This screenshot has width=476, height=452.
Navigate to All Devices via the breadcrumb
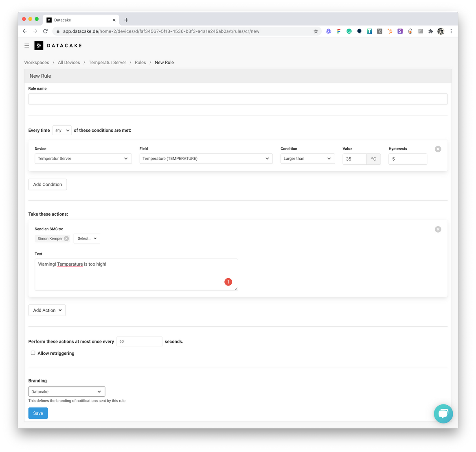(x=69, y=62)
